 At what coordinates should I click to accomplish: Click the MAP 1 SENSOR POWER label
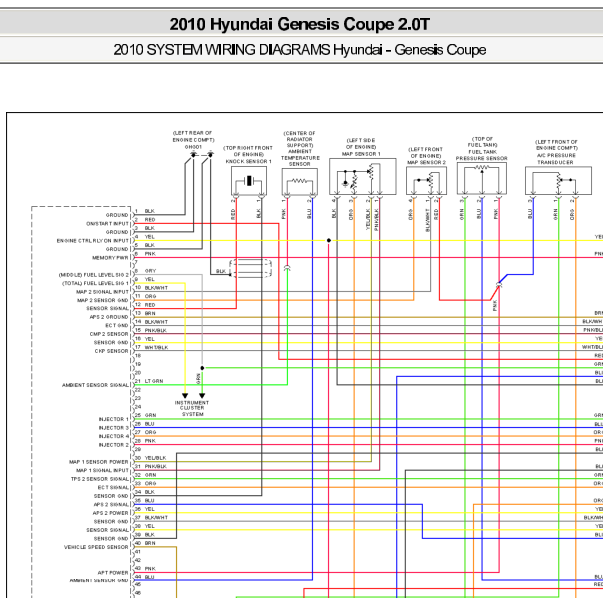click(99, 462)
